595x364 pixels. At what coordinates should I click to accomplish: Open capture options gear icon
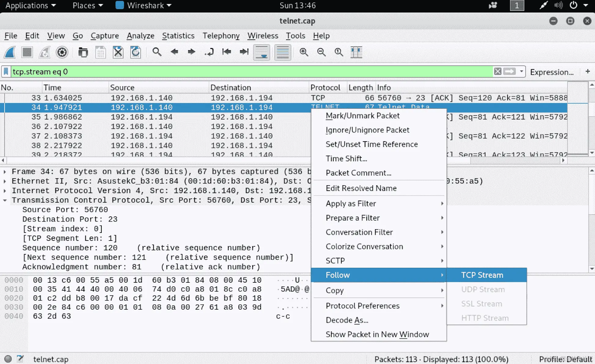62,52
